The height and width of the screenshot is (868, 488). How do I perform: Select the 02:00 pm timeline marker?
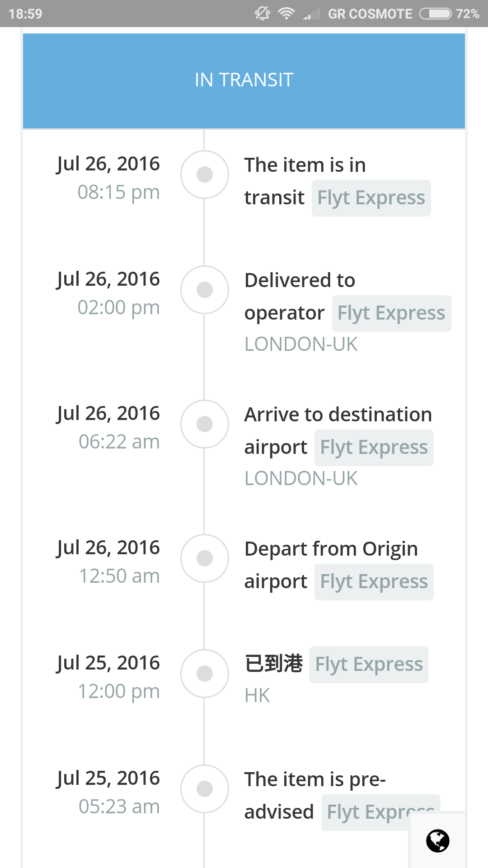205,290
